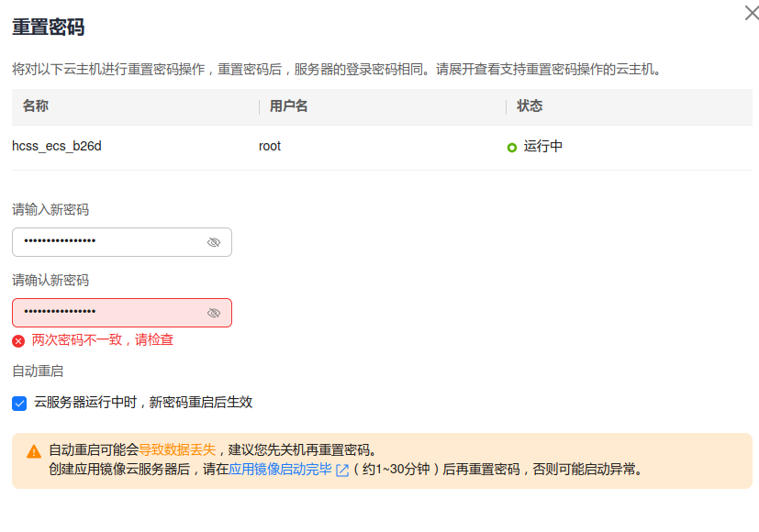The width and height of the screenshot is (759, 532).
Task: Click the 自动重启 section label
Action: coord(38,371)
